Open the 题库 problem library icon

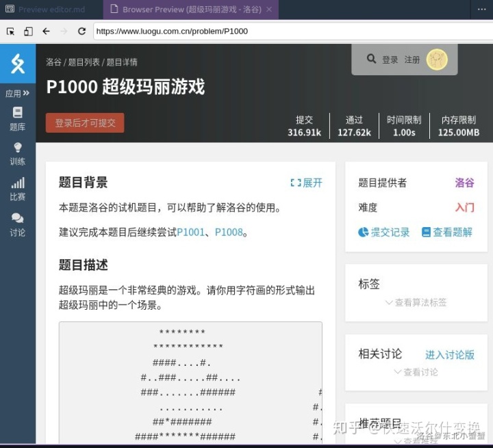click(18, 119)
